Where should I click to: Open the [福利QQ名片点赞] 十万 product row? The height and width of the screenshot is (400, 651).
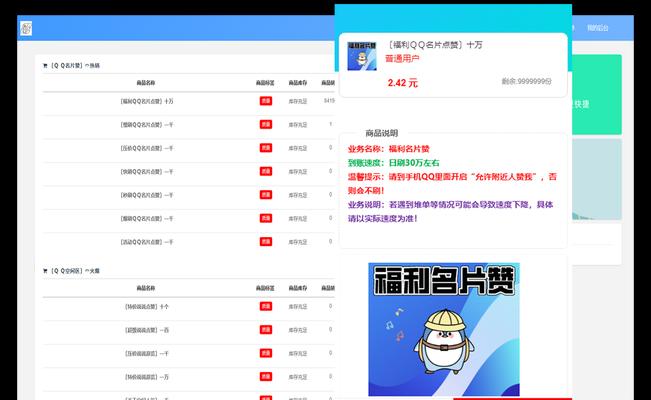click(x=188, y=101)
